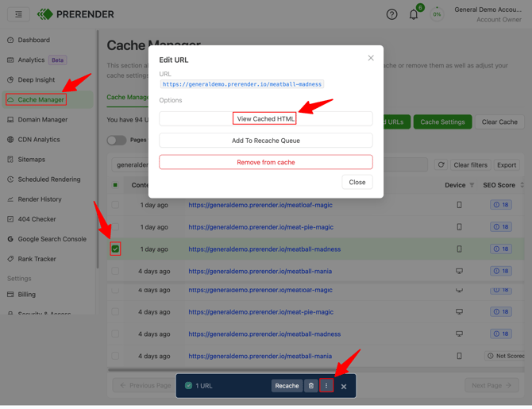Click the General Demo Account name

[488, 10]
